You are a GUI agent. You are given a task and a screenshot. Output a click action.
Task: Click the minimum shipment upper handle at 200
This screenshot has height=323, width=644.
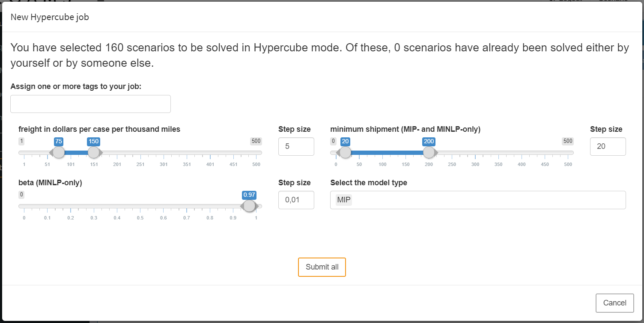pos(429,152)
